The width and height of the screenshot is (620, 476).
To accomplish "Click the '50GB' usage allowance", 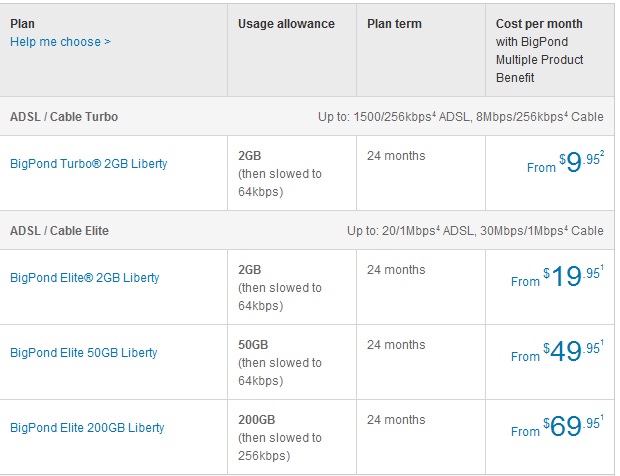I will coord(253,345).
